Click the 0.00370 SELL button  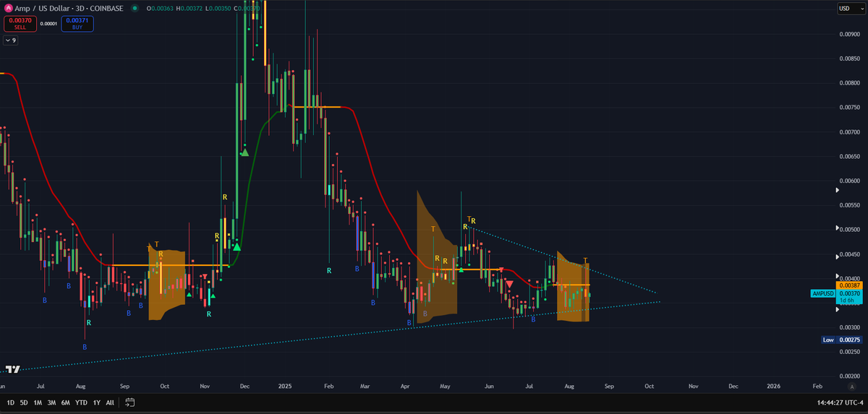pyautogui.click(x=20, y=24)
